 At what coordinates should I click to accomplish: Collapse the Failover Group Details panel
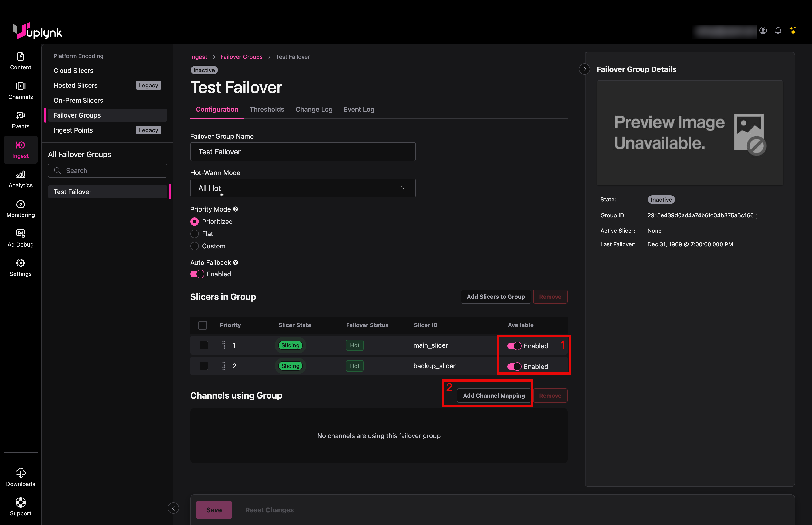(584, 69)
